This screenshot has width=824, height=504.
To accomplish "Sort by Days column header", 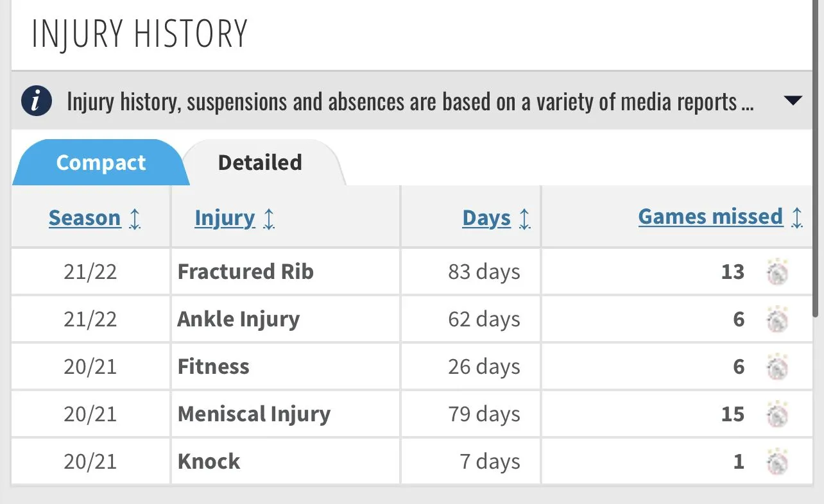I will [486, 218].
